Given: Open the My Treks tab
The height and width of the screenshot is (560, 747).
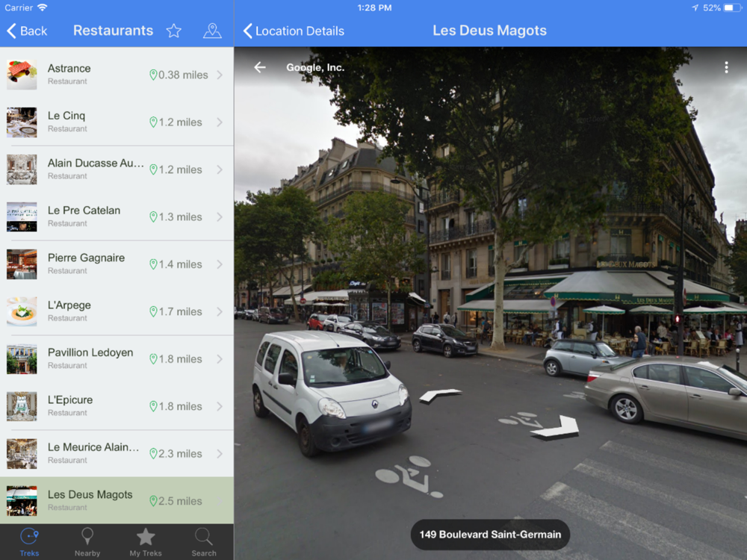Looking at the screenshot, I should pyautogui.click(x=146, y=542).
